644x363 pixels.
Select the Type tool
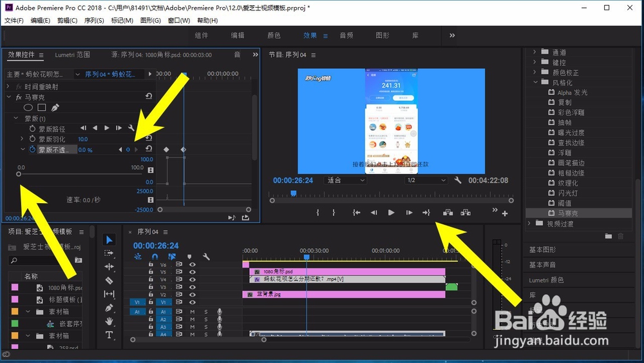(x=109, y=335)
